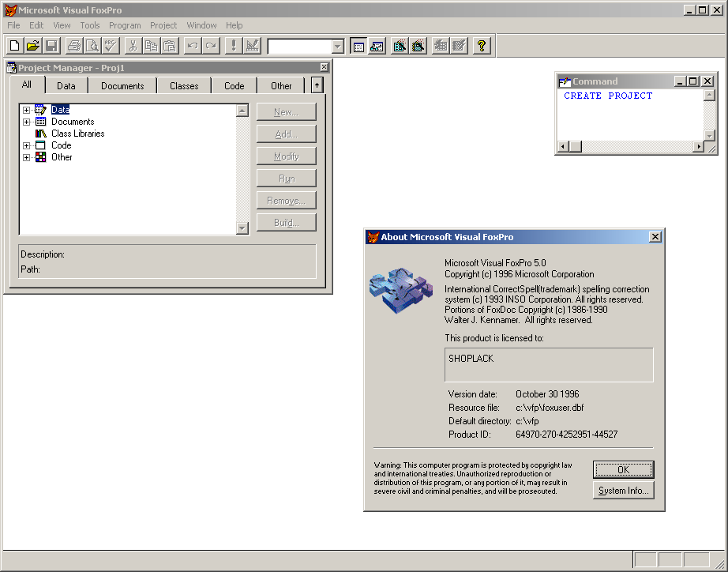
Task: Collapse the Project Manager with up-arrow button
Action: (317, 85)
